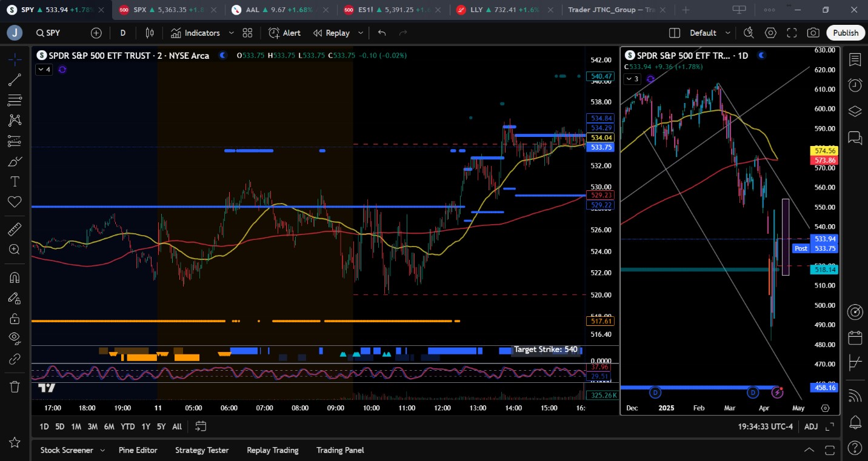Open the forecasting and measurement tools
The height and width of the screenshot is (461, 868).
tap(15, 141)
